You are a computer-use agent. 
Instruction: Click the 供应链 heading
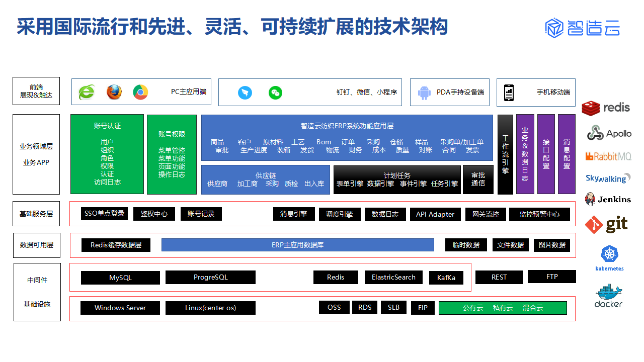pos(266,175)
